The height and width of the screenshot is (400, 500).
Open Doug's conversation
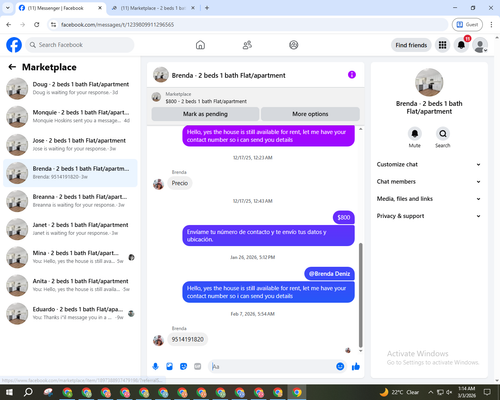(x=70, y=88)
